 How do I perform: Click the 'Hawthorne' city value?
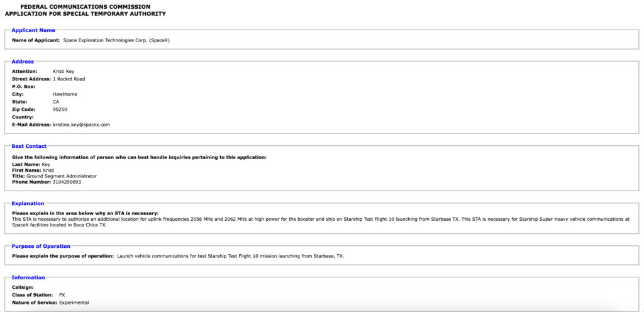[x=65, y=94]
